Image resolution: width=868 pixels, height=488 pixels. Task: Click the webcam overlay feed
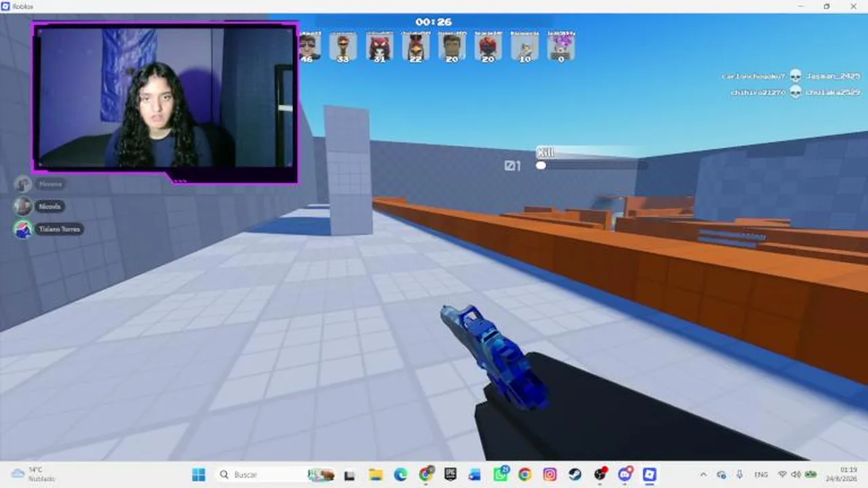165,97
